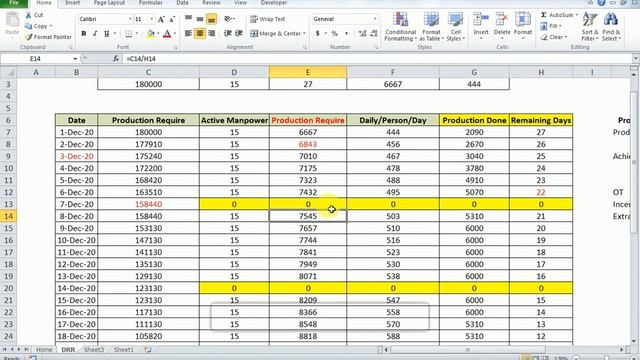
Task: Toggle bottom vertical align
Action: pos(211,19)
